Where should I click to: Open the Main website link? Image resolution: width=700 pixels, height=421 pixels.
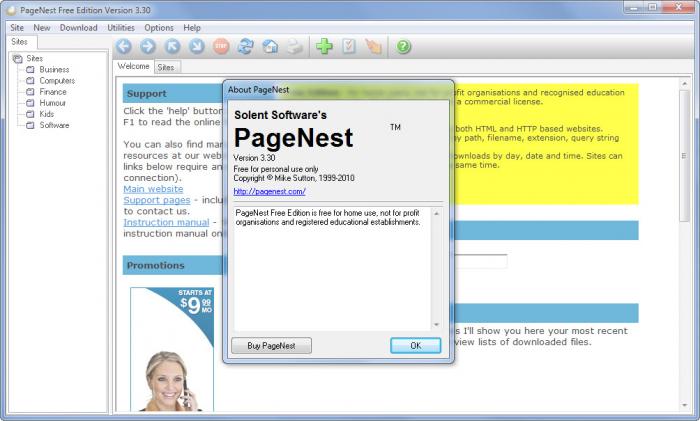click(153, 189)
